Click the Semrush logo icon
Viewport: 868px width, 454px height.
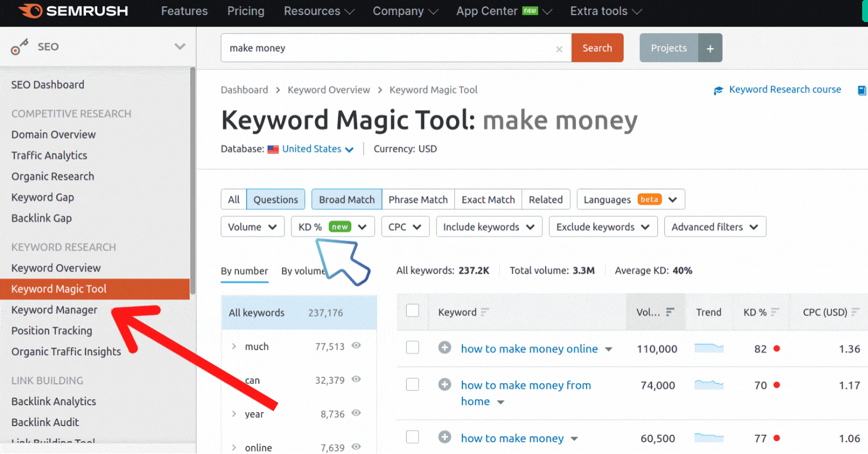click(30, 11)
